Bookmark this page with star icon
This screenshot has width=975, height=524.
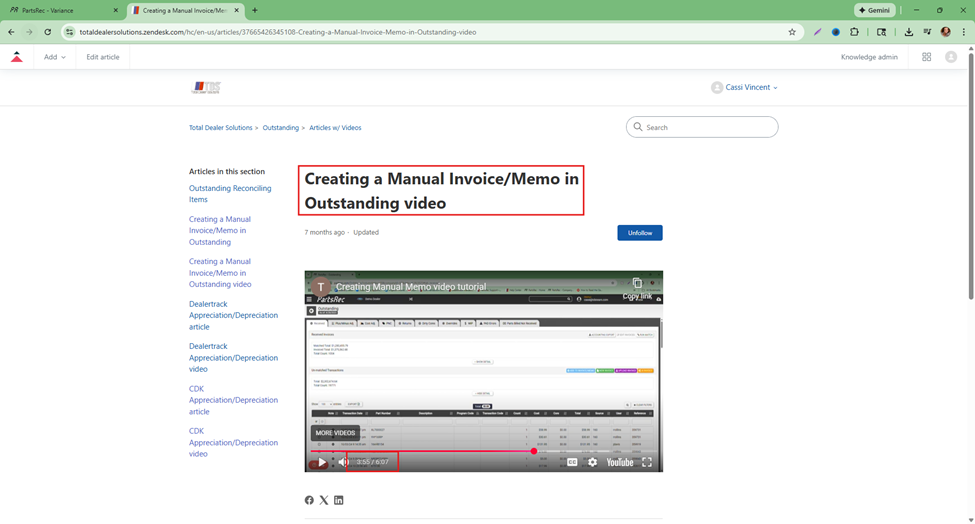coord(792,32)
